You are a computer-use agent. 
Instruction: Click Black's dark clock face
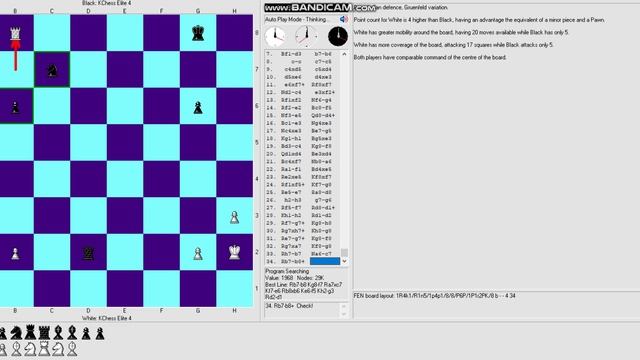(x=338, y=36)
